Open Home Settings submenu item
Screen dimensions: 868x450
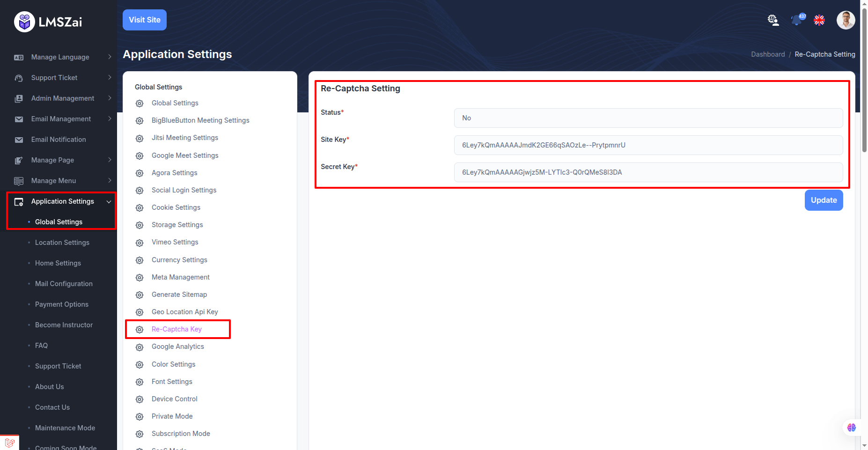pos(58,263)
